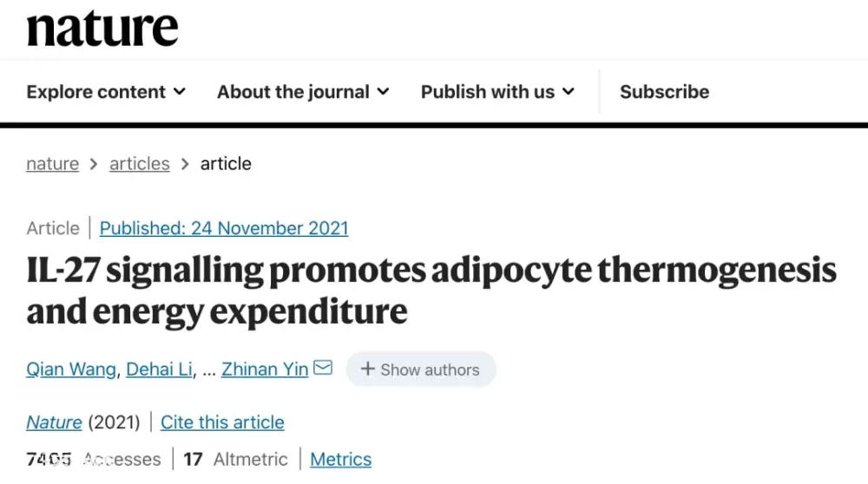Click chevron arrow next to Explore content
Image resolution: width=868 pixels, height=484 pixels.
(180, 91)
